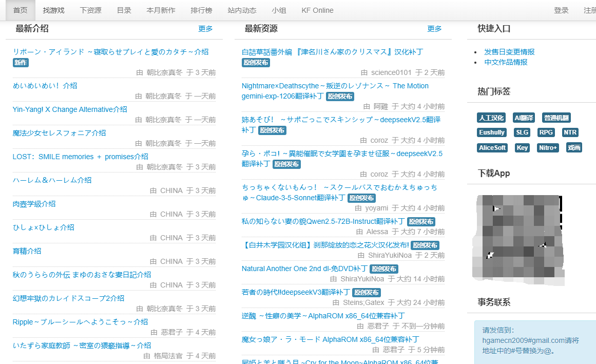The width and height of the screenshot is (596, 364).
Task: Open the 目录 navigation item
Action: pos(124,10)
